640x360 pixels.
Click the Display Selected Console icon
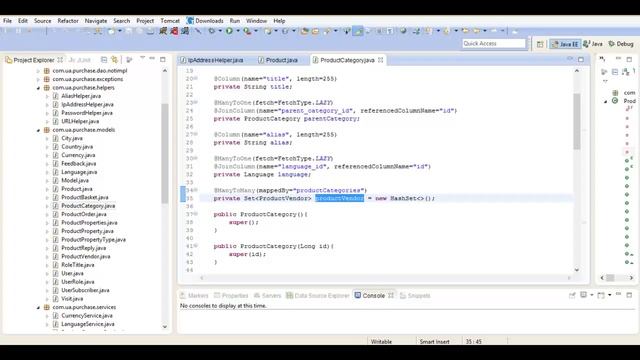pos(584,295)
